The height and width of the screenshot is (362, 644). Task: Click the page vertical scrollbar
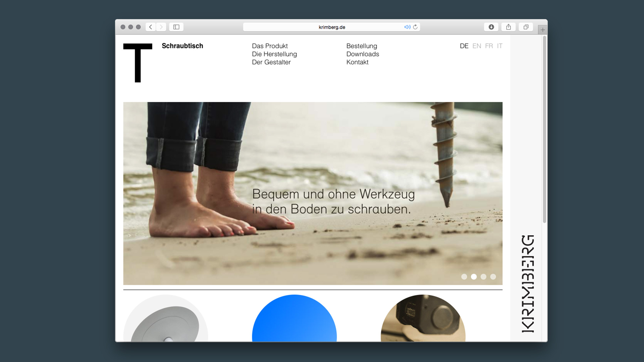tap(544, 129)
